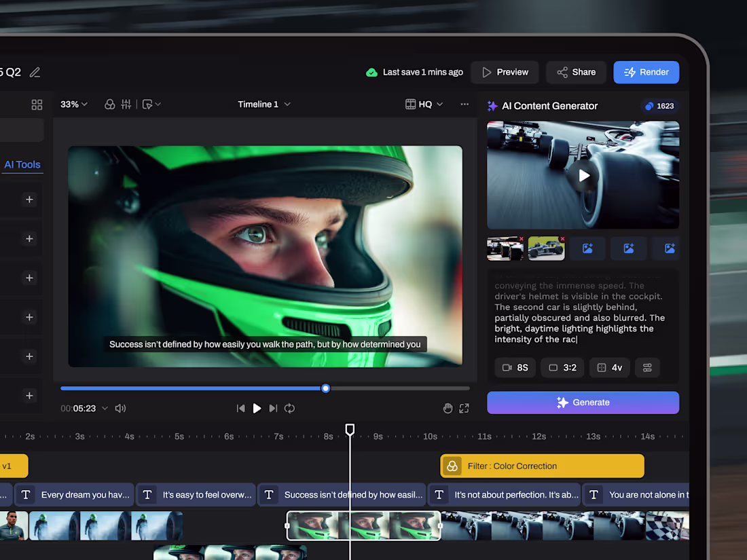Remove the second image thumbnail via its close badge

(x=561, y=239)
